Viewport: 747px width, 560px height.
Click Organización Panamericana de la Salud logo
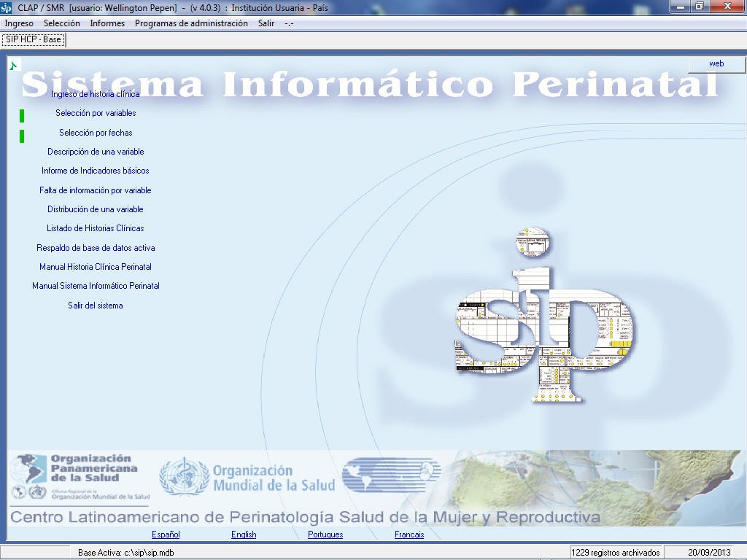pos(80,477)
